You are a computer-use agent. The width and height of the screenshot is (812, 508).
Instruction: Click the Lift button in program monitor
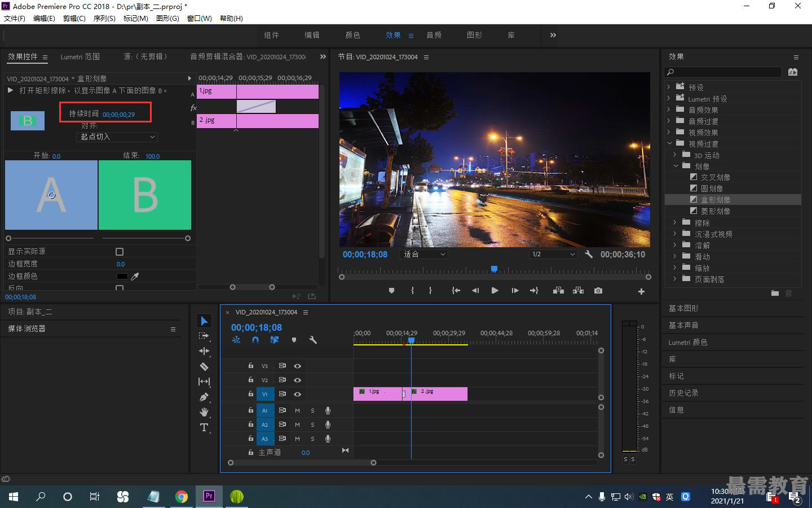[x=558, y=291]
